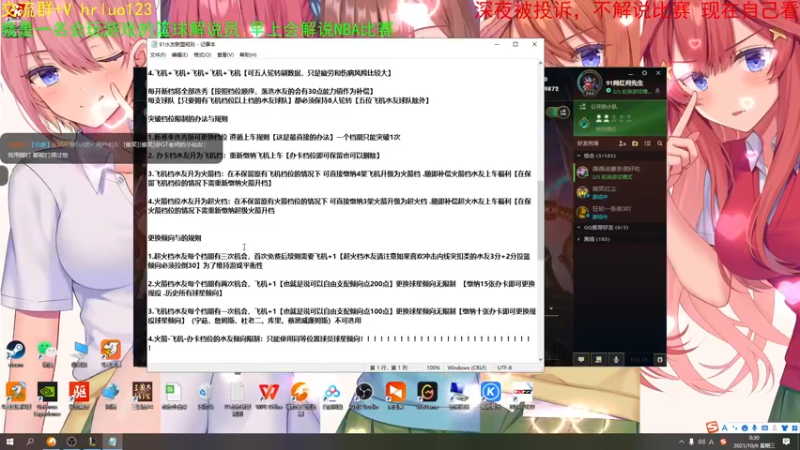
Task: Show hidden system tray icons chevron
Action: (682, 442)
